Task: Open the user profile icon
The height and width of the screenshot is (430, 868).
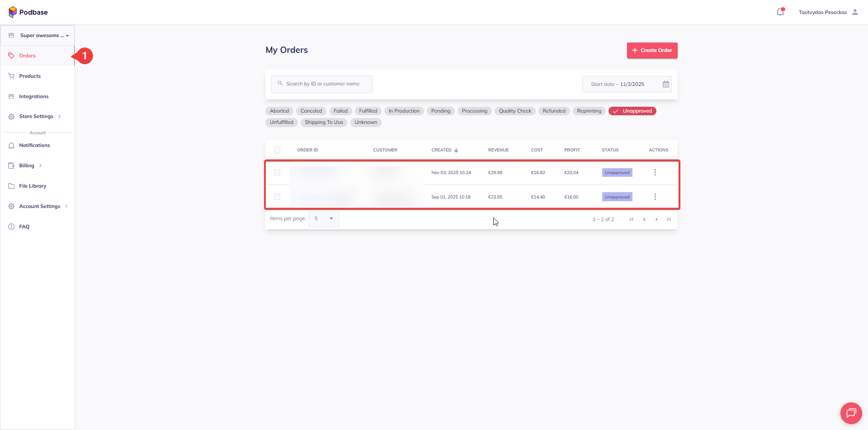Action: click(855, 12)
